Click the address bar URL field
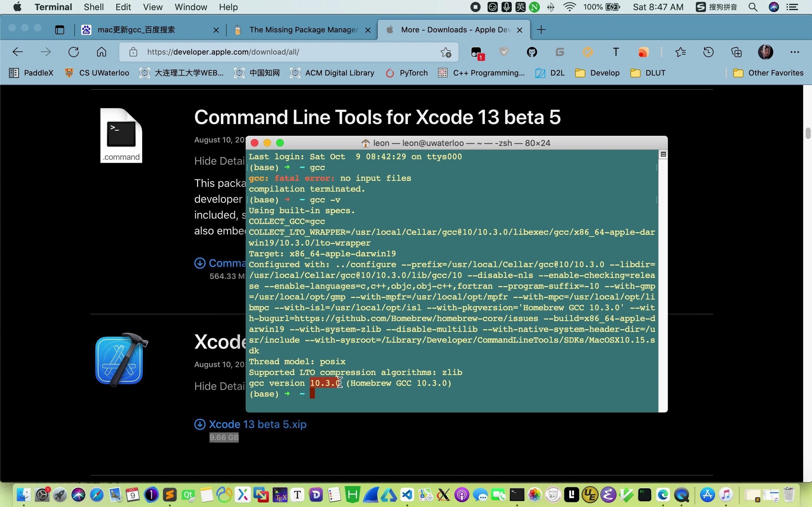812x507 pixels. (289, 52)
